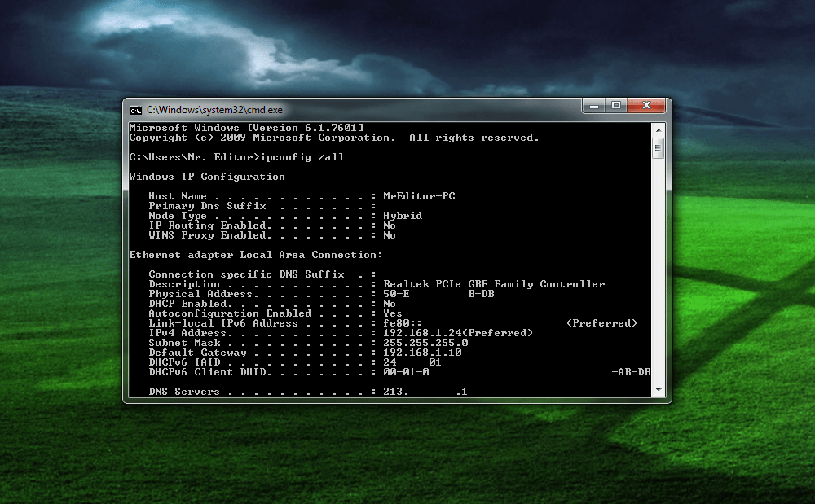Click the scrollbar up arrow
Viewport: 815px width, 504px height.
tap(658, 129)
